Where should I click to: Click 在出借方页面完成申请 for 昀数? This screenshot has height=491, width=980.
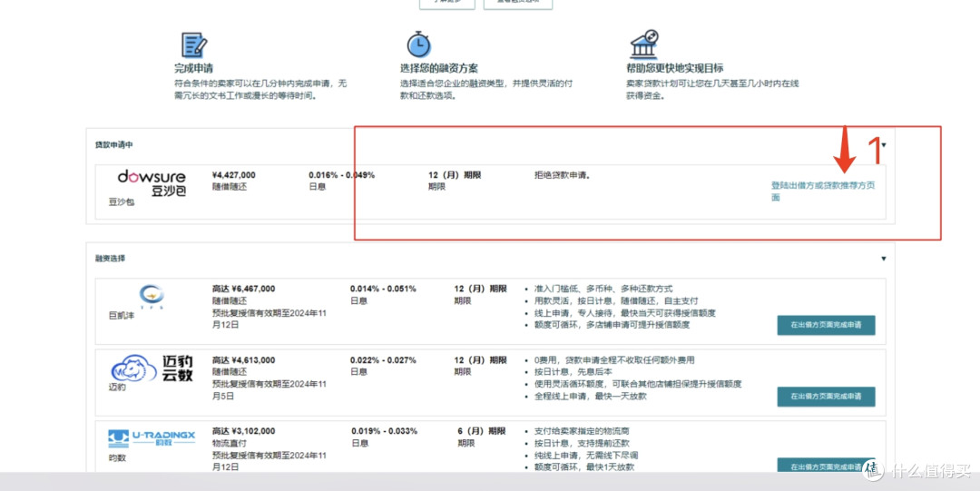point(826,466)
